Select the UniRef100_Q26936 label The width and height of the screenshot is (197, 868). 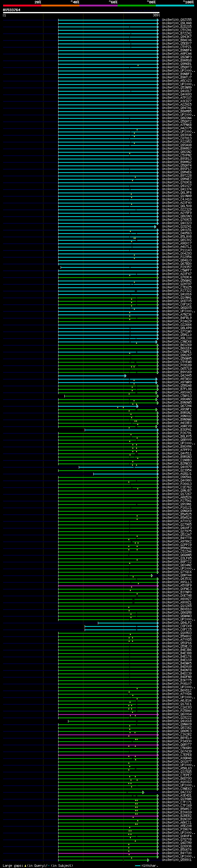177,846
